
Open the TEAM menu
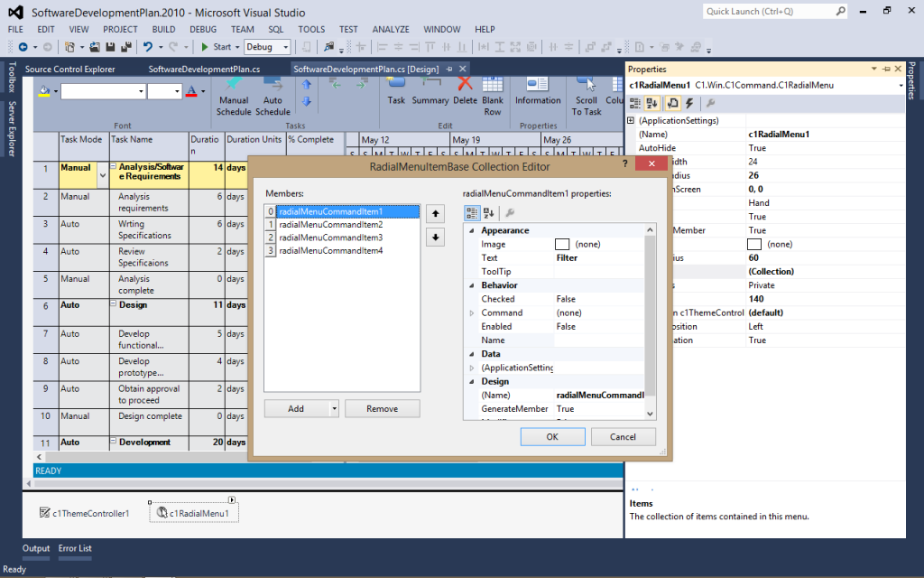point(242,30)
